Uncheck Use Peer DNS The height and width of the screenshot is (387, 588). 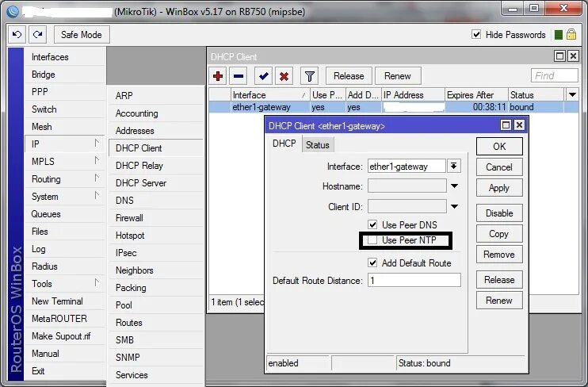click(372, 224)
